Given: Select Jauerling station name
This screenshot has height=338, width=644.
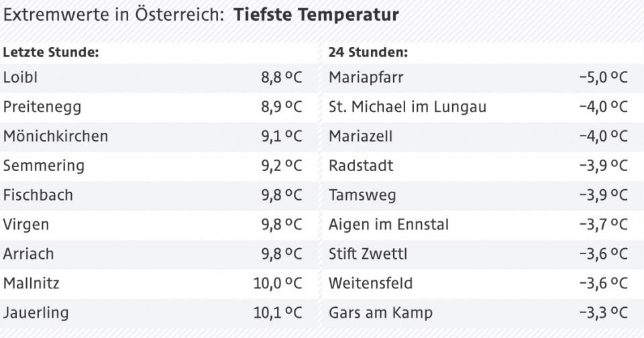Looking at the screenshot, I should pyautogui.click(x=36, y=313).
